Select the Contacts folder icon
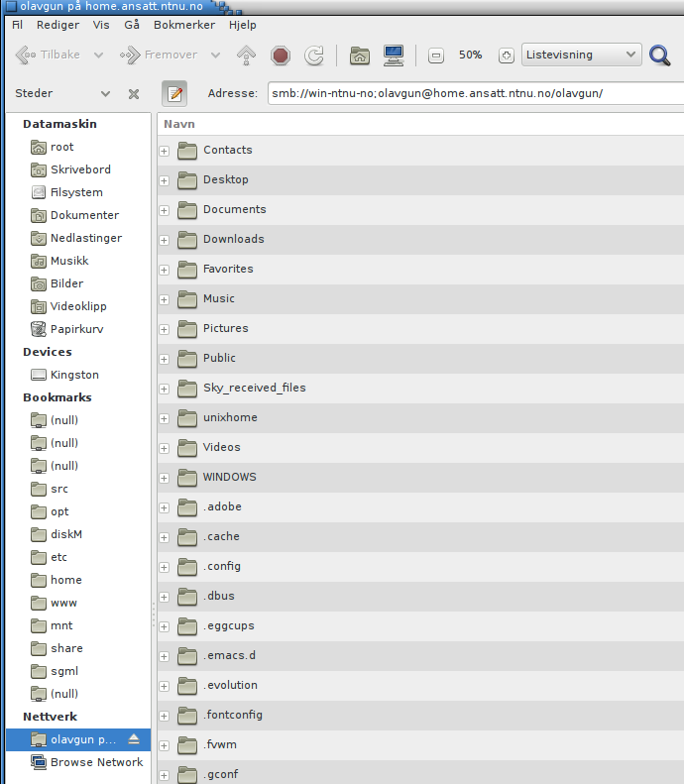The height and width of the screenshot is (784, 684). coord(187,150)
